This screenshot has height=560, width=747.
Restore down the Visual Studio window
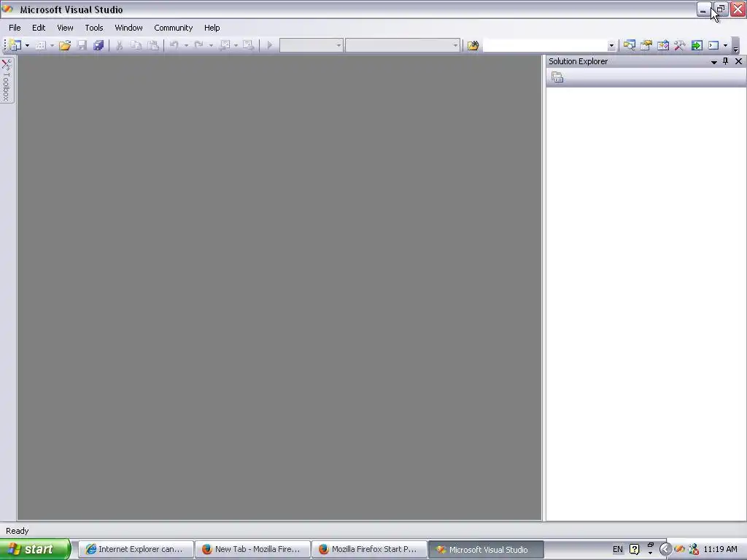(x=721, y=9)
